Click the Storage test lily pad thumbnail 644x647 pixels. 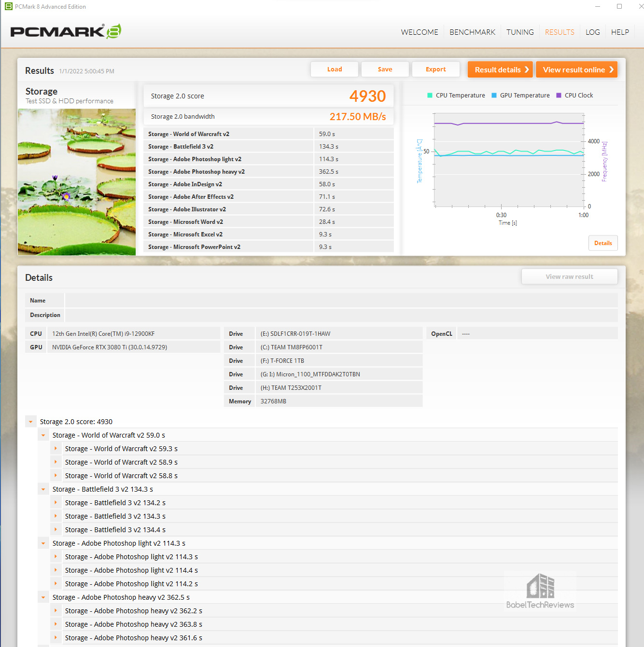[x=77, y=182]
